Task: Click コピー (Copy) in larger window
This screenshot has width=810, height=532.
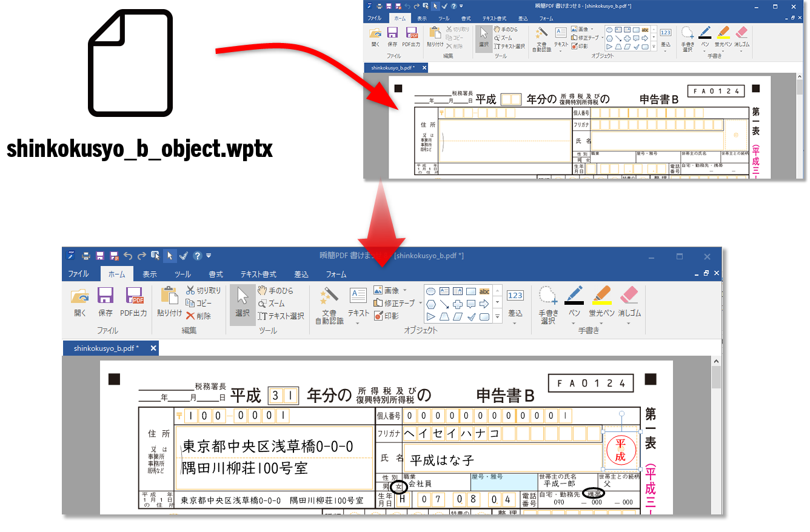Action: tap(199, 303)
